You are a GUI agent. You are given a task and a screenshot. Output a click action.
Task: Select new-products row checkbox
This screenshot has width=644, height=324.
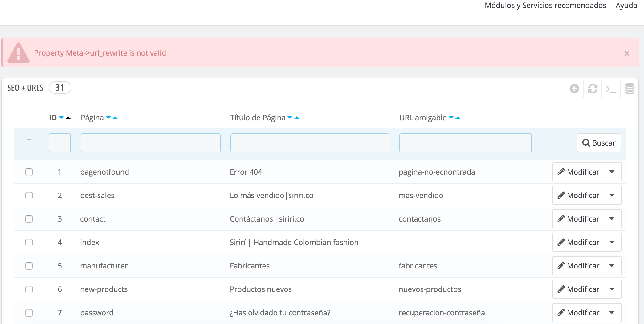point(29,289)
